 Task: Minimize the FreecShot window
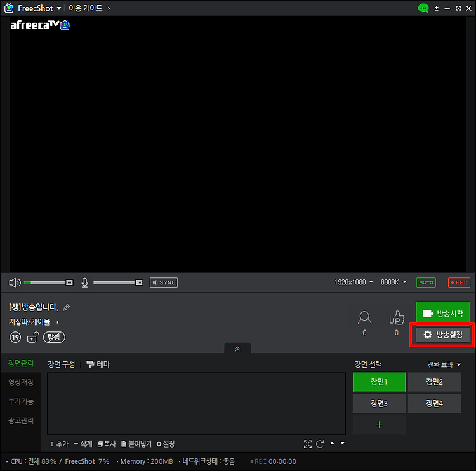pyautogui.click(x=447, y=8)
